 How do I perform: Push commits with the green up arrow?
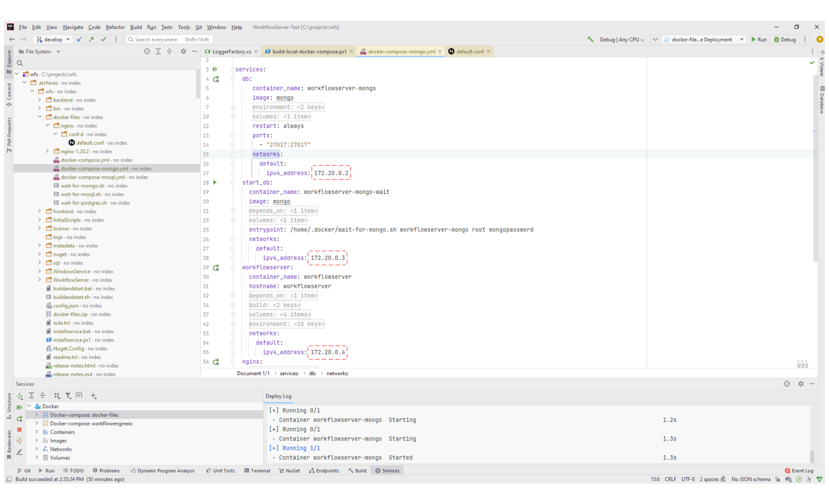click(x=91, y=39)
